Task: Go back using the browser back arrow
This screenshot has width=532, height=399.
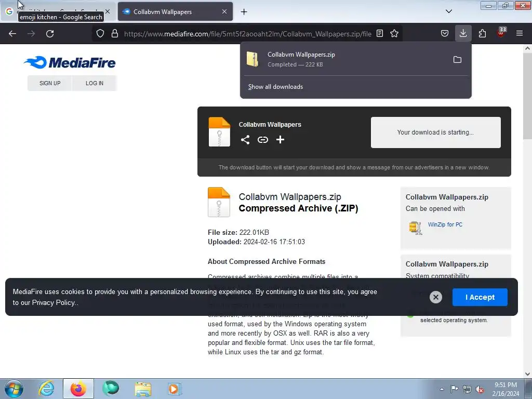Action: click(x=12, y=34)
